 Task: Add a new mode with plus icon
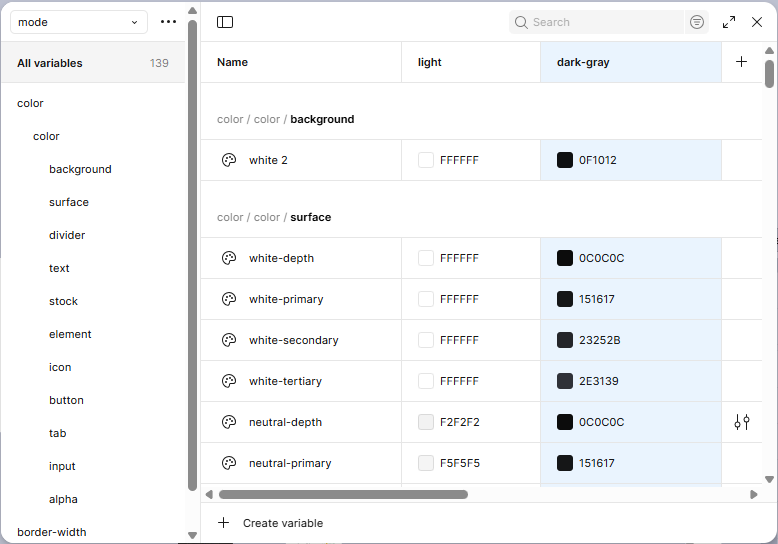coord(741,62)
